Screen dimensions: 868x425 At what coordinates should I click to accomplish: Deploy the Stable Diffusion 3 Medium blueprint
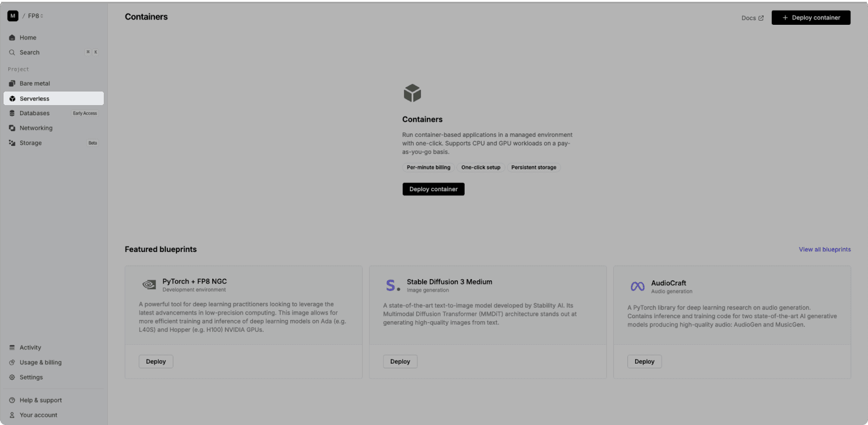coord(400,361)
